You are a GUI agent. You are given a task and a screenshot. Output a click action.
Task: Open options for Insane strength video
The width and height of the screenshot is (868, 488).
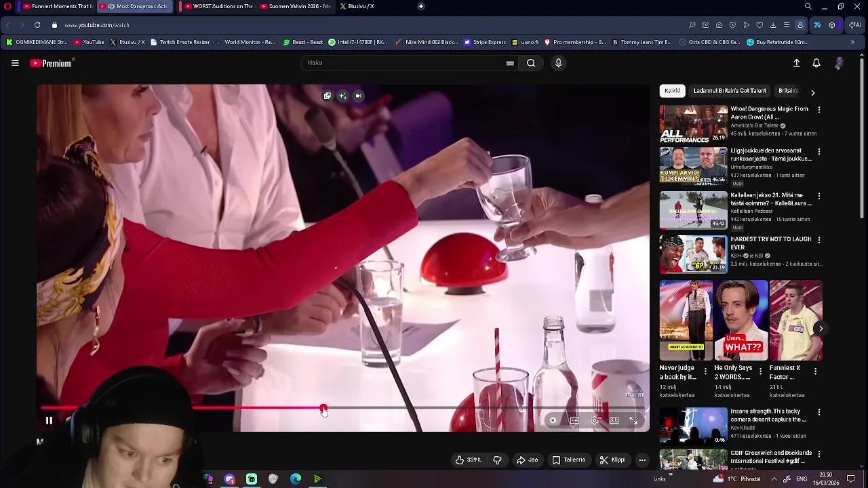pyautogui.click(x=818, y=412)
